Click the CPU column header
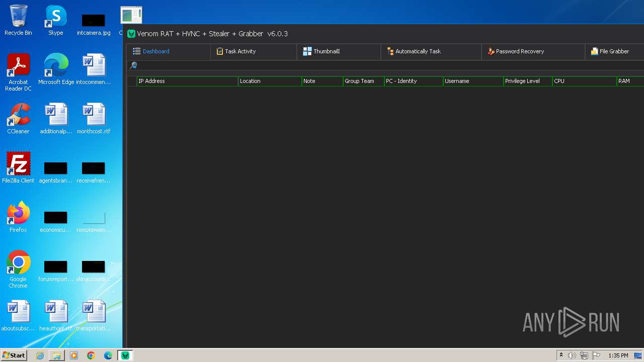644x362 pixels. pyautogui.click(x=584, y=81)
